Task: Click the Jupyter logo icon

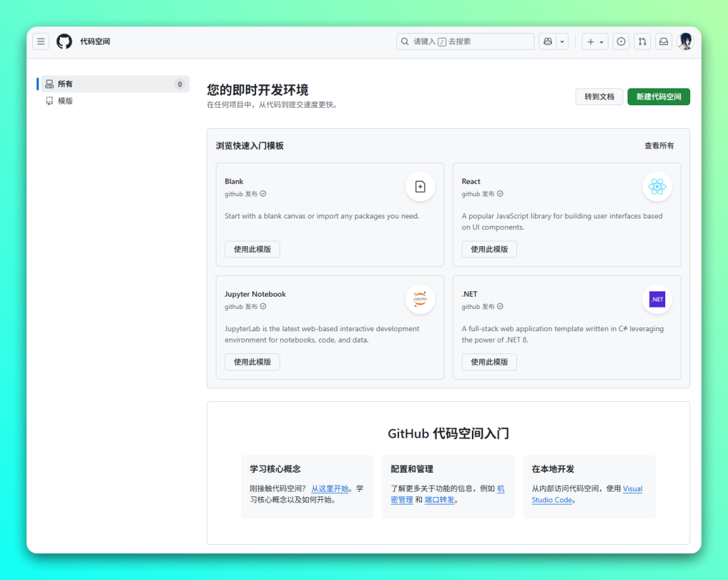Action: tap(420, 299)
